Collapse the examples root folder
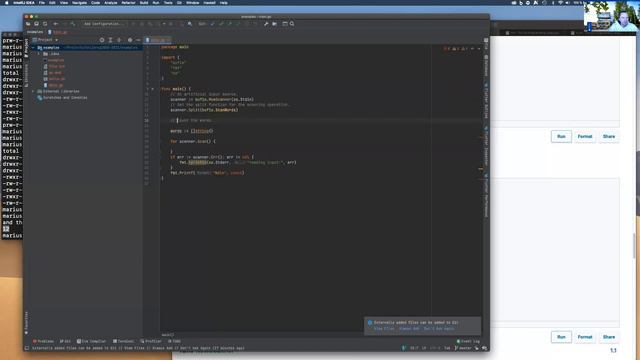Image resolution: width=640 pixels, height=360 pixels. tap(33, 48)
